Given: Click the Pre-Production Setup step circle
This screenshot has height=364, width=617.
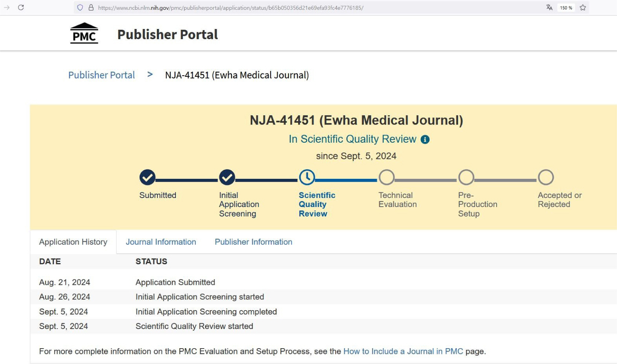Looking at the screenshot, I should 466,177.
